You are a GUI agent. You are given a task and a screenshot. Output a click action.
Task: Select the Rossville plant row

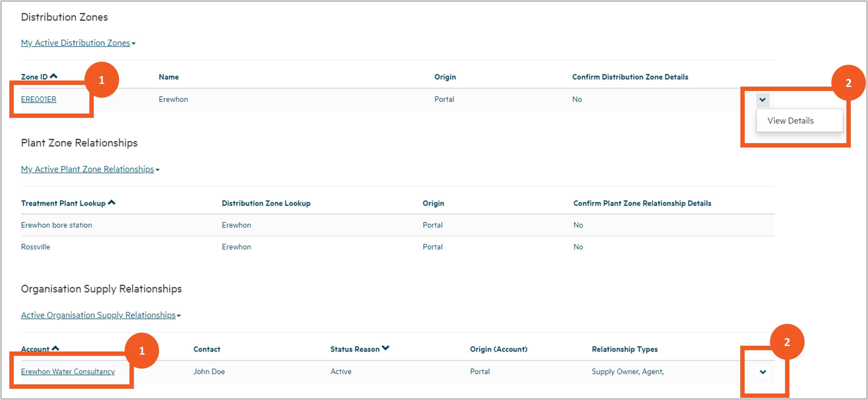[x=35, y=247]
